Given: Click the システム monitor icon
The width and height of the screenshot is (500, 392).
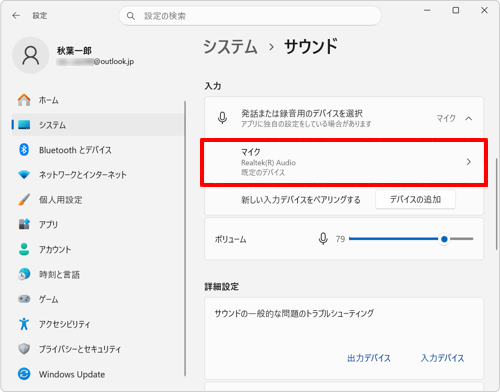Looking at the screenshot, I should [24, 125].
